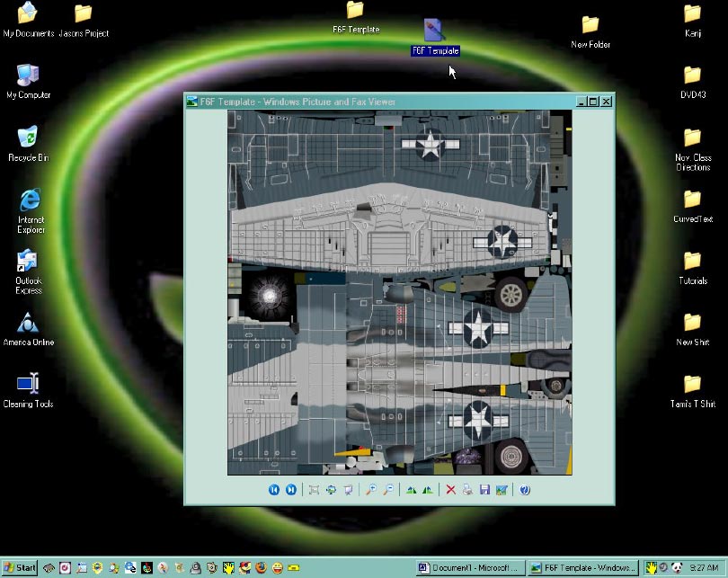Screen dimensions: 728x578
Task: Select the Recycle Bin desktop icon
Action: (x=28, y=138)
